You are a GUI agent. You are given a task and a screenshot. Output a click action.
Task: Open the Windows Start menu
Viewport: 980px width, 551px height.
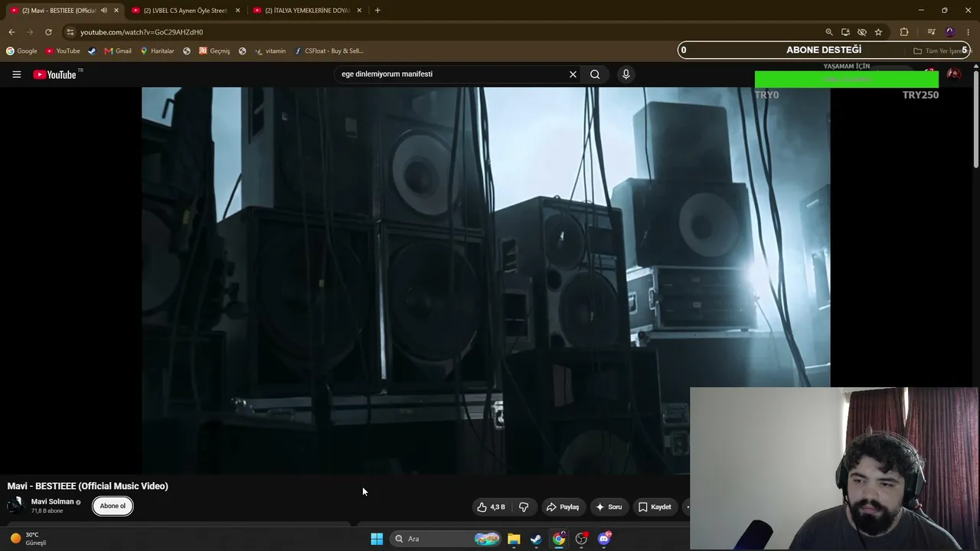(377, 539)
